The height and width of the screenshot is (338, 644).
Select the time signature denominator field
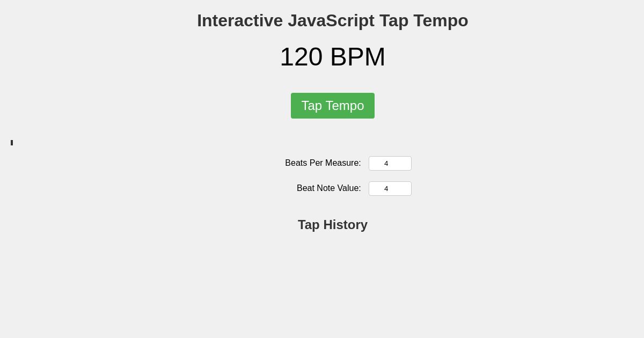click(390, 188)
